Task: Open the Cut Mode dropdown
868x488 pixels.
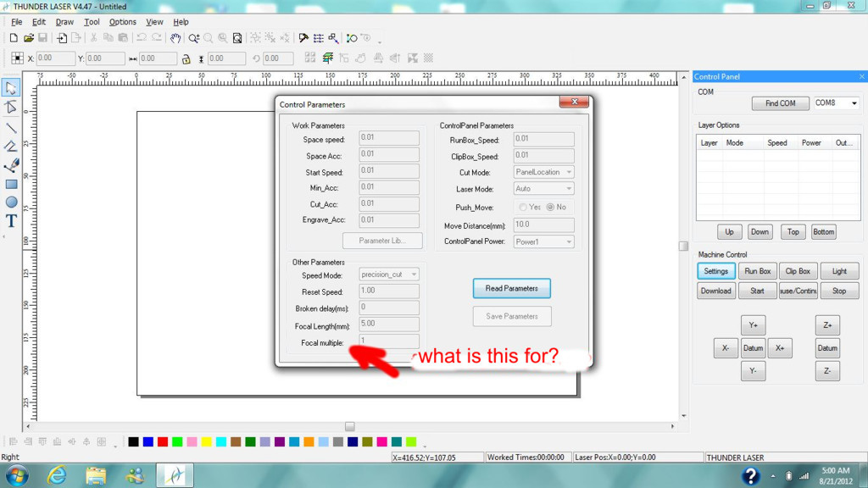Action: [x=544, y=172]
